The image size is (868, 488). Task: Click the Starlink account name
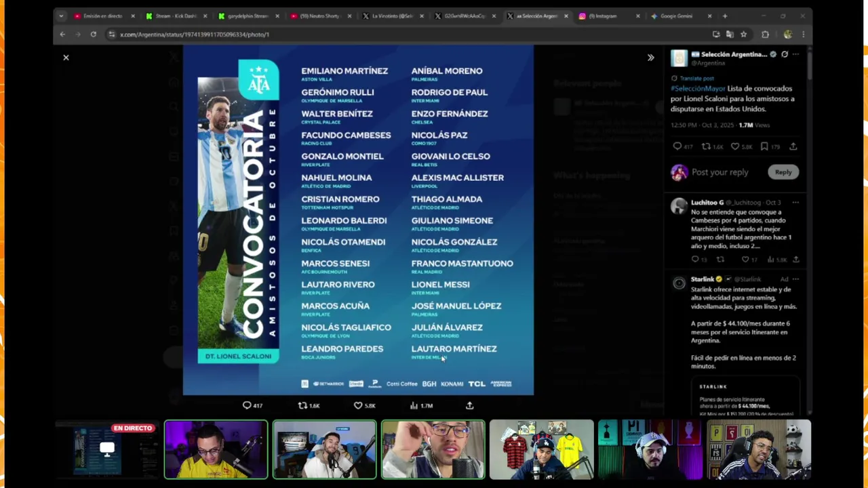coord(703,279)
